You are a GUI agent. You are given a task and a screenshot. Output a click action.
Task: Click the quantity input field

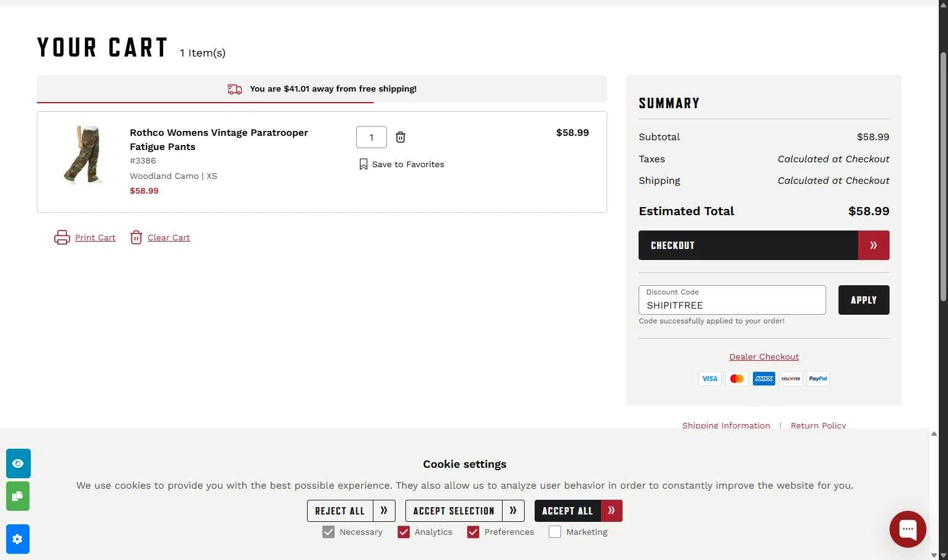pyautogui.click(x=372, y=137)
